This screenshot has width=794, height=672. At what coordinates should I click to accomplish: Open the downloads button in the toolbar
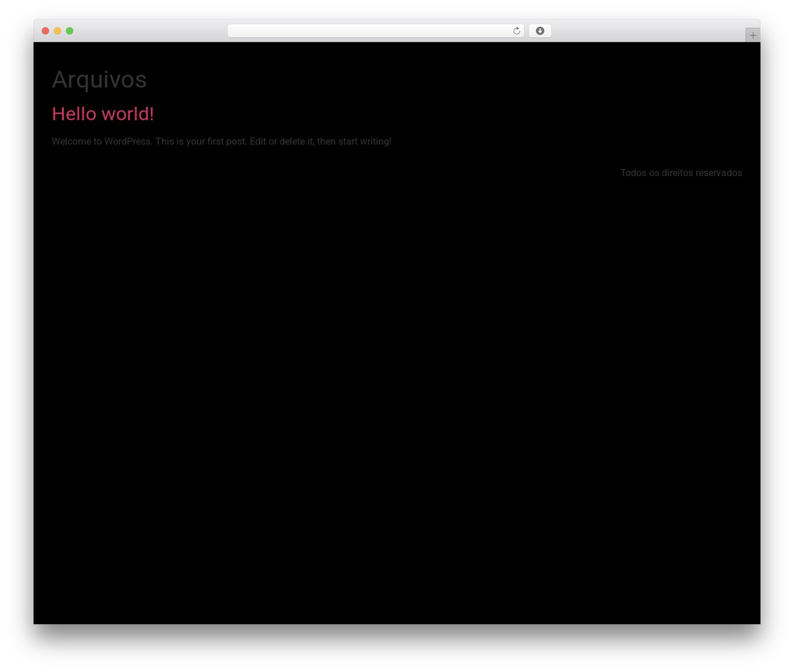pos(540,31)
